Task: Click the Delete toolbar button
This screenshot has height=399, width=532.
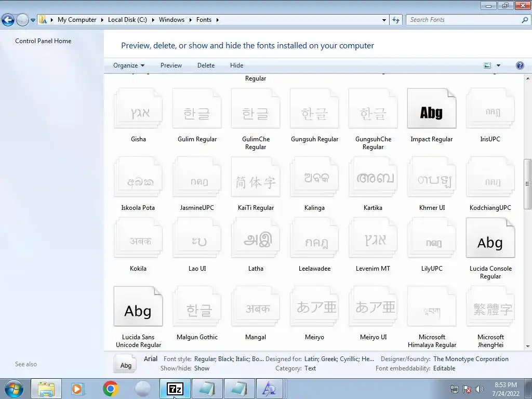Action: (206, 65)
